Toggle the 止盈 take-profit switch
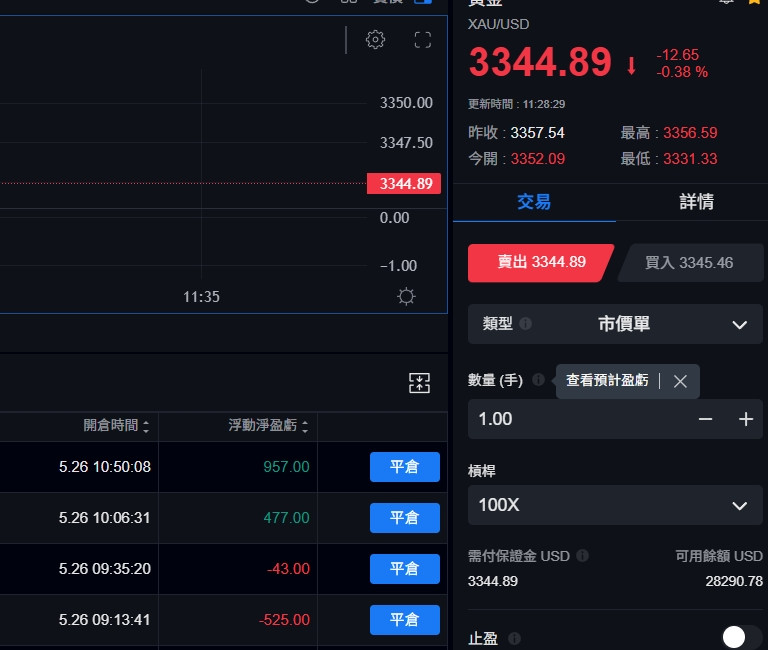Viewport: 768px width, 650px height. point(741,637)
